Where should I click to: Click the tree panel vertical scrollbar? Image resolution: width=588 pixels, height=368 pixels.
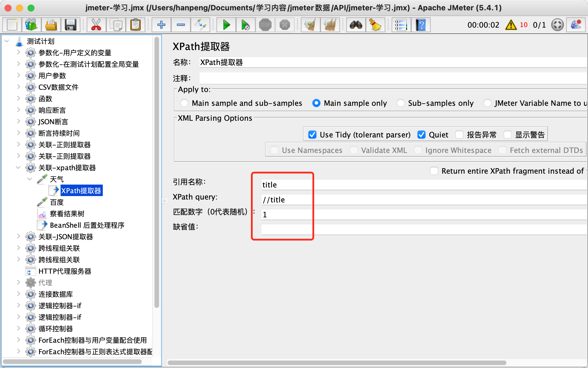pos(156,172)
